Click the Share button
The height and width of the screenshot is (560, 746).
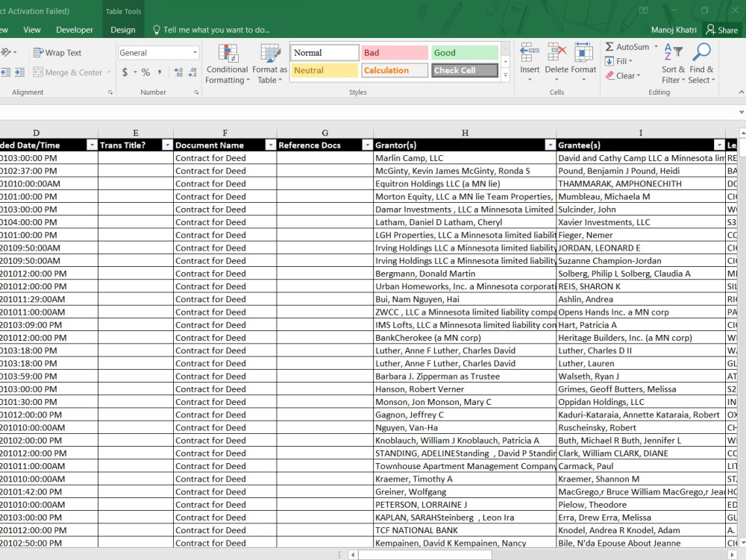[x=723, y=30]
